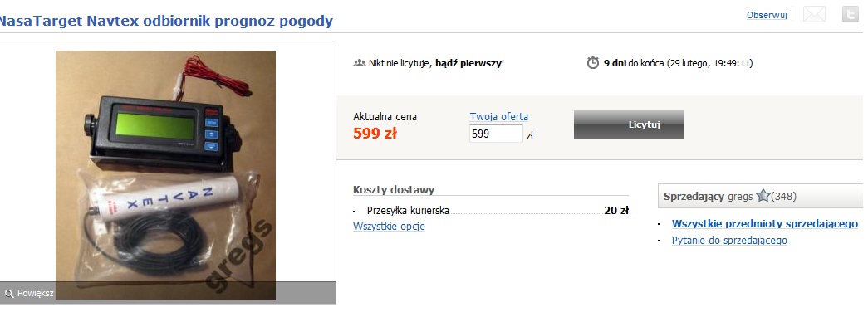Show all delivery options via Wszystkie opcje
The image size is (868, 317).
coord(390,227)
